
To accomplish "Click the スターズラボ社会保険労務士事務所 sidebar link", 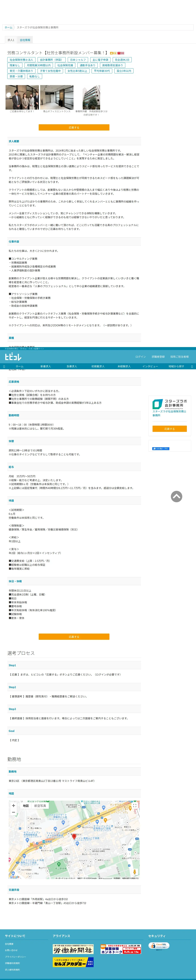I will [169, 413].
